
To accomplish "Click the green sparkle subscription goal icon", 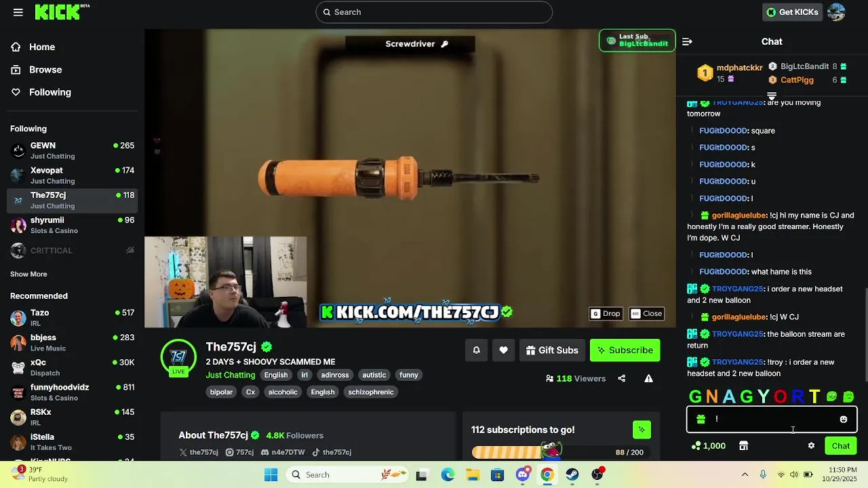I will pyautogui.click(x=642, y=430).
